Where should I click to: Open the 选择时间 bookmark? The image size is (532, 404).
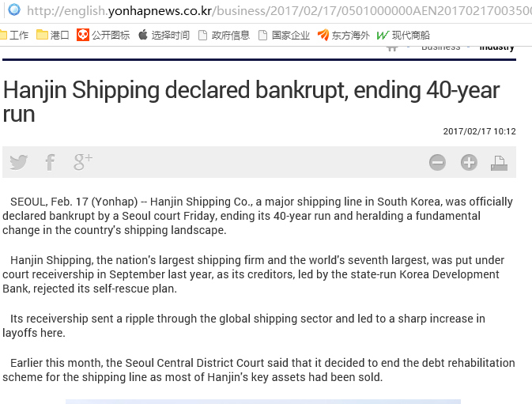click(164, 35)
